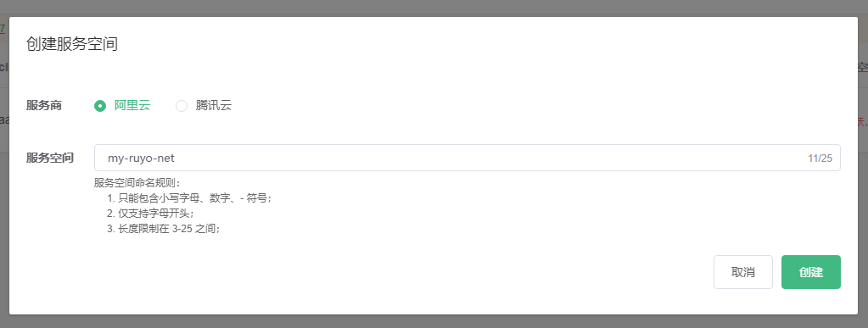Click the 服务商 field label
868x328 pixels.
(x=44, y=106)
